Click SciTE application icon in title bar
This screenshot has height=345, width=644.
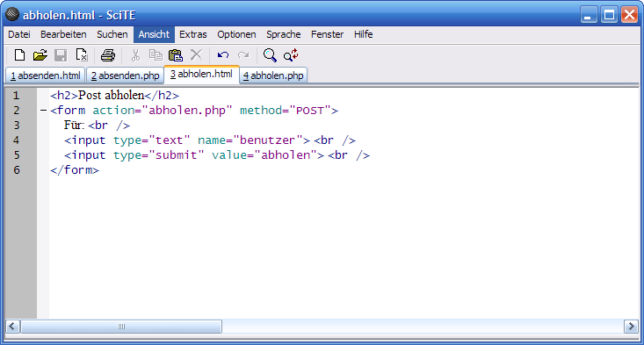click(x=12, y=14)
